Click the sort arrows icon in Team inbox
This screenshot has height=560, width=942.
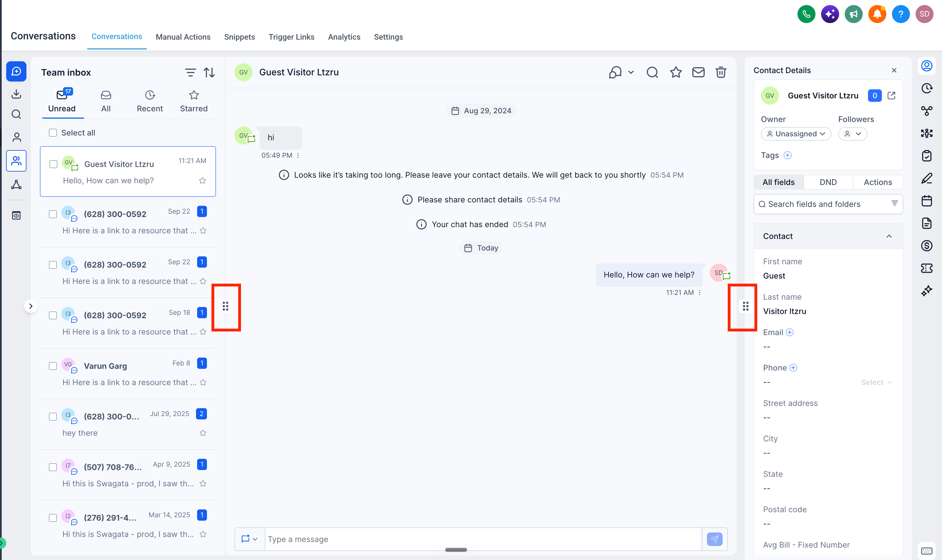pos(209,72)
